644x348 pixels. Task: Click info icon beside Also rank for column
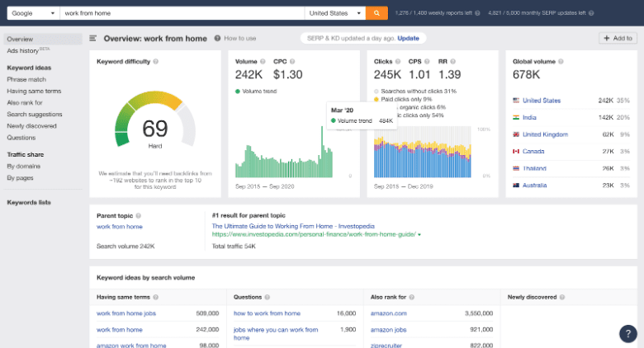tap(411, 297)
